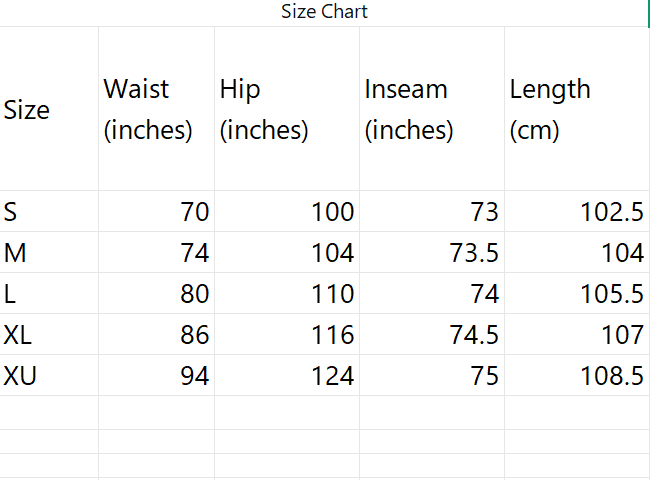
Task: Click the inseam value 73.5 cell
Action: point(432,253)
